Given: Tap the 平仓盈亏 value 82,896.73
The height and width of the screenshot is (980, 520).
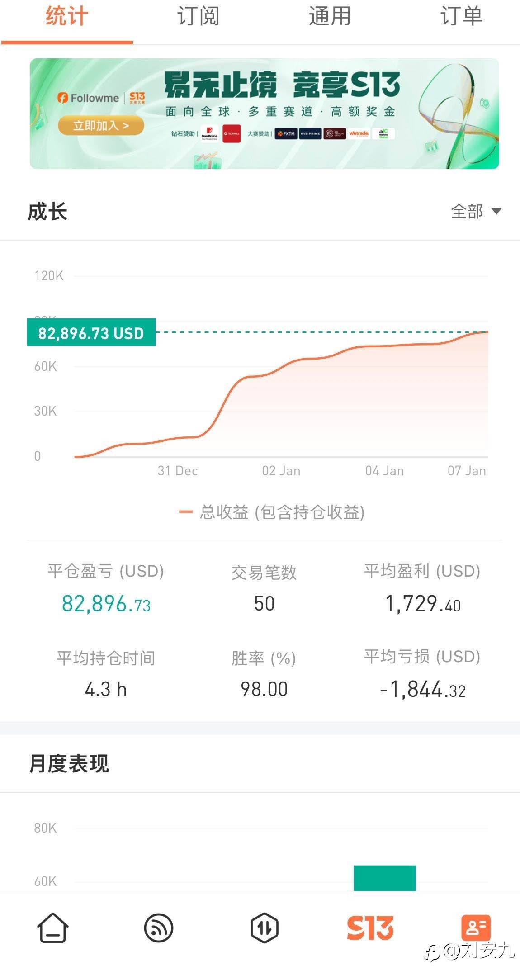Looking at the screenshot, I should coord(106,604).
